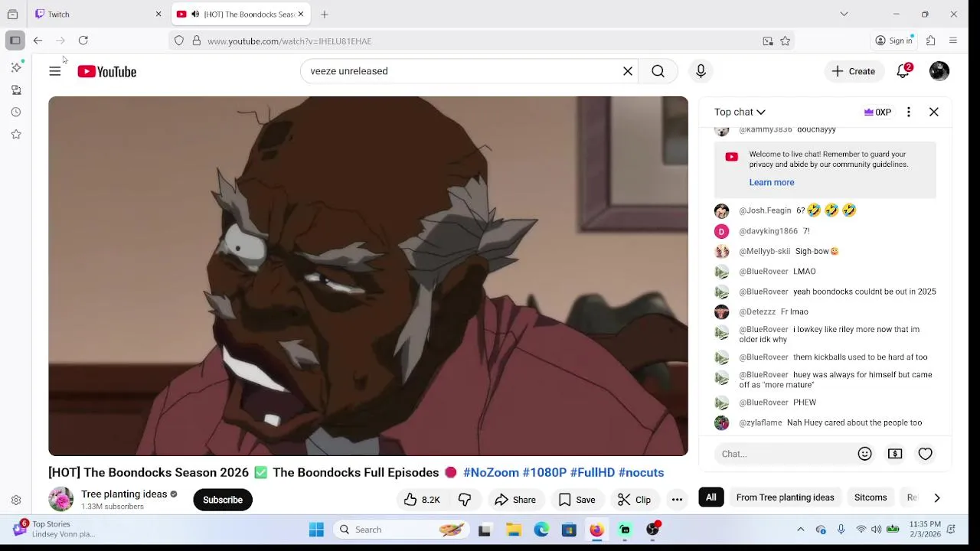Viewport: 980px width, 551px height.
Task: List all tabs dropdown arrow
Action: [x=844, y=14]
